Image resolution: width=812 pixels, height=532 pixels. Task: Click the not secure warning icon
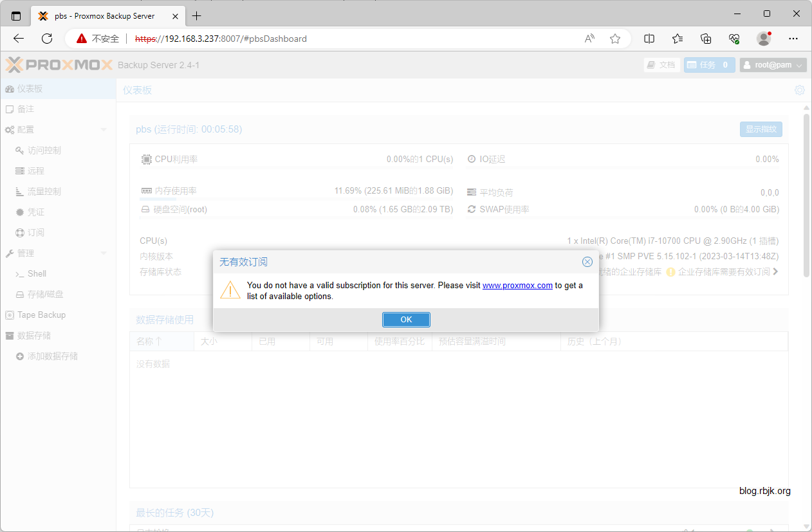(82, 39)
